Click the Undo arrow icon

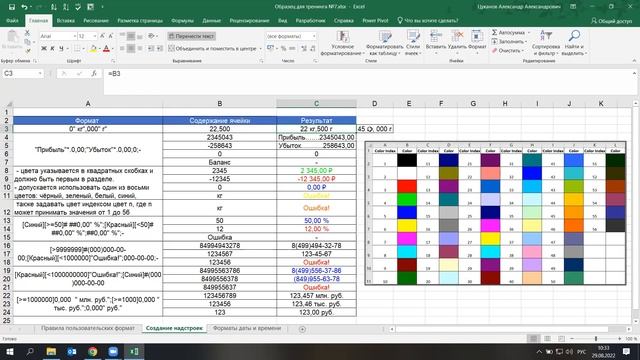[x=24, y=7]
